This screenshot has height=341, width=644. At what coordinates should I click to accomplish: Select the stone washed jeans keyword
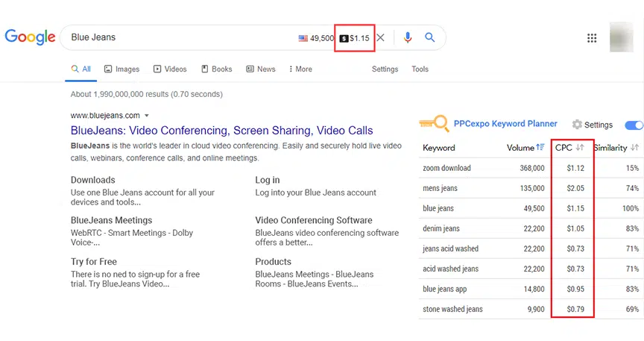tap(452, 309)
